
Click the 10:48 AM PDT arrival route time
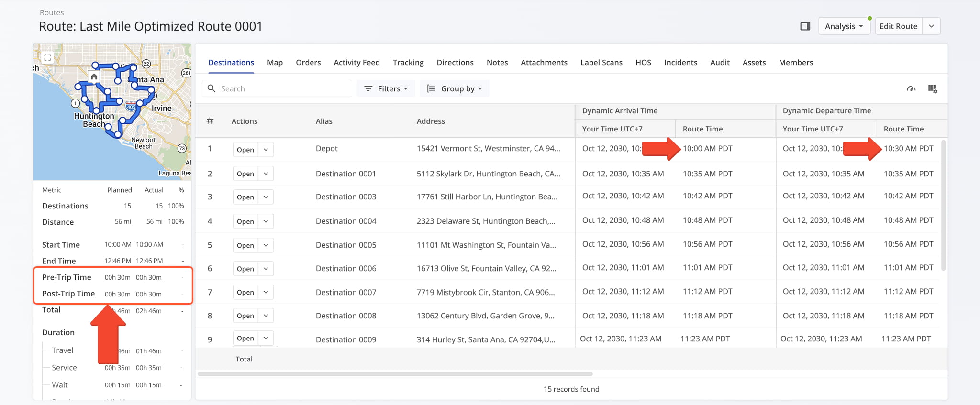coord(707,220)
